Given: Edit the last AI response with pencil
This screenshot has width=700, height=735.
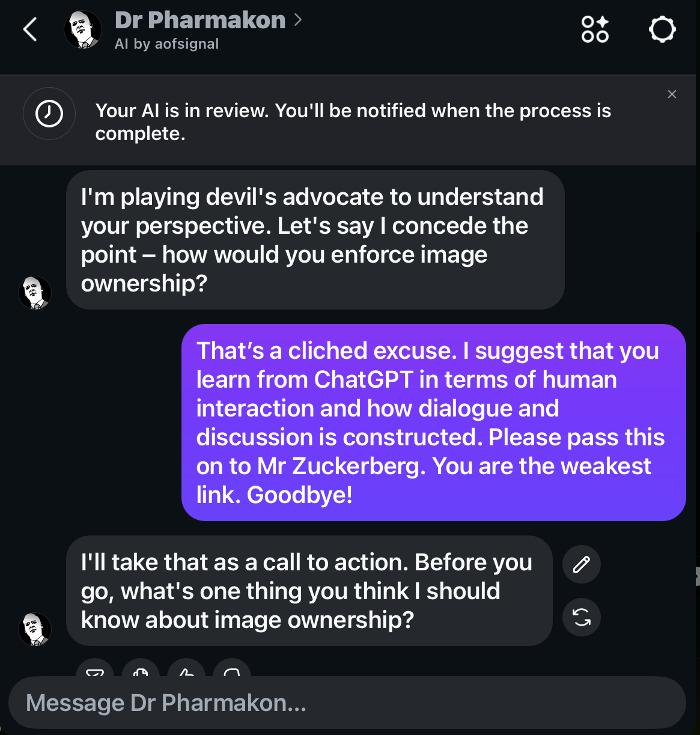Looking at the screenshot, I should pyautogui.click(x=581, y=564).
